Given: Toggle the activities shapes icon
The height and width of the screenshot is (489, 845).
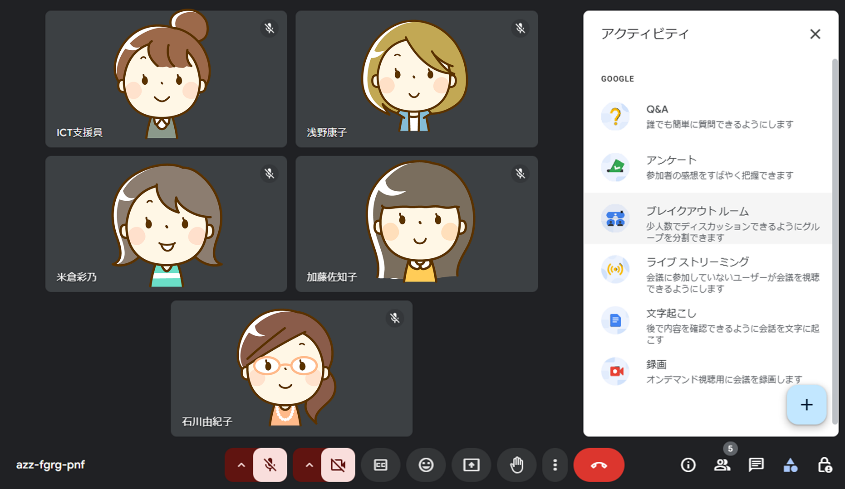Looking at the screenshot, I should pyautogui.click(x=790, y=465).
